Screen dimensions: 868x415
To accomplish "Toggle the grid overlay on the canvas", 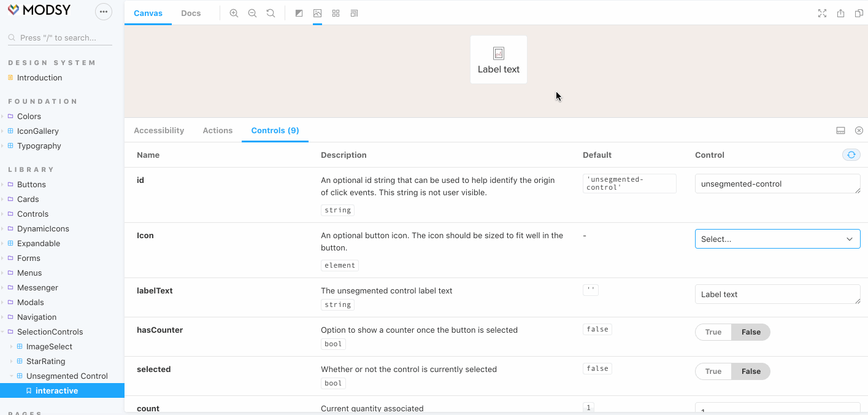I will point(336,12).
